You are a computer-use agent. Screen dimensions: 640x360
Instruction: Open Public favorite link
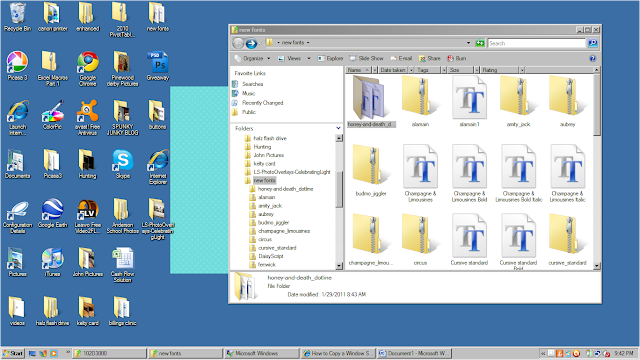click(249, 112)
